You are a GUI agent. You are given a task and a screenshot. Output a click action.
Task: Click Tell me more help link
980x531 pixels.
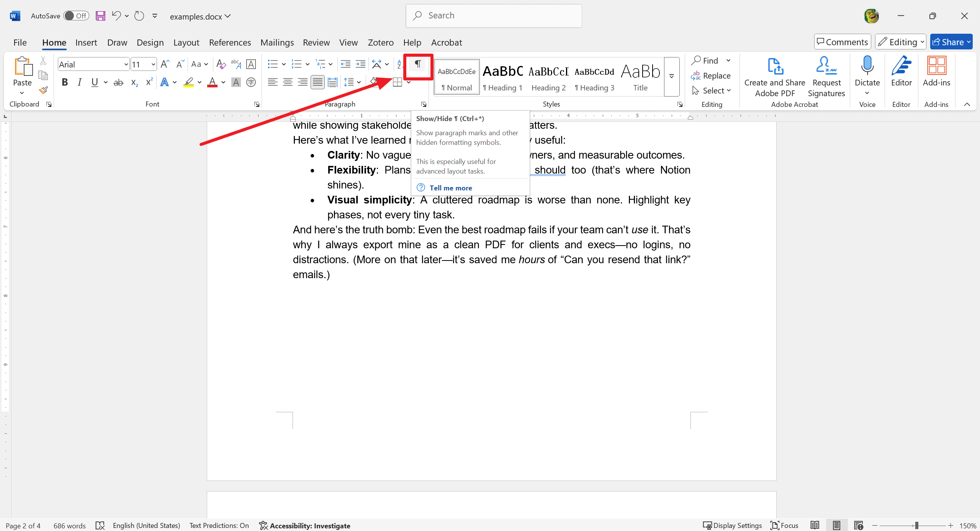452,188
